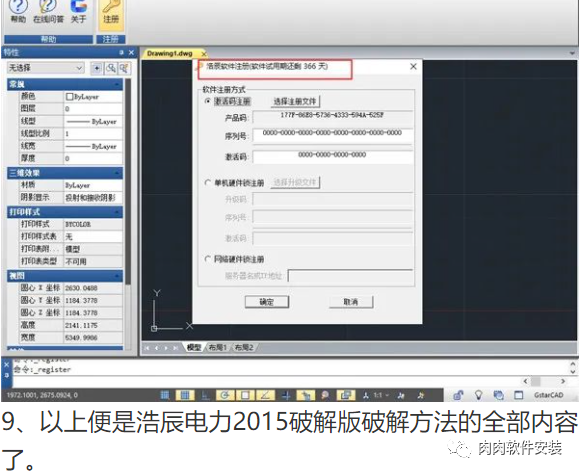Screen dimensions: 580x474
Task: Toggle polar tracking in status bar
Action: pyautogui.click(x=224, y=395)
